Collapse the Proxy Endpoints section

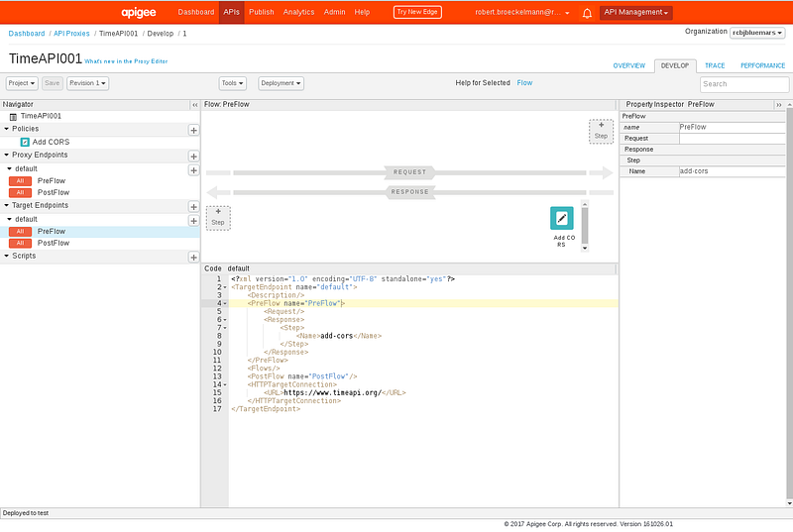click(7, 156)
